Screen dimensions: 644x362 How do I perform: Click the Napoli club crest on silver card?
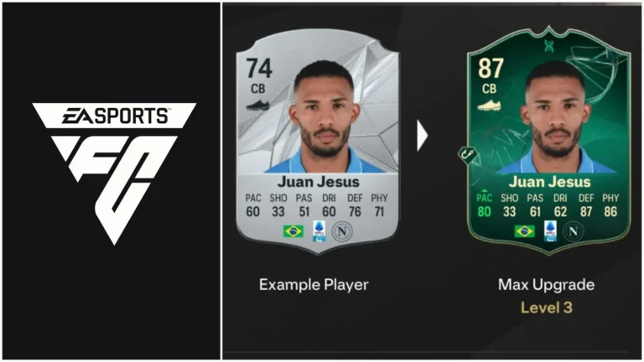(342, 231)
